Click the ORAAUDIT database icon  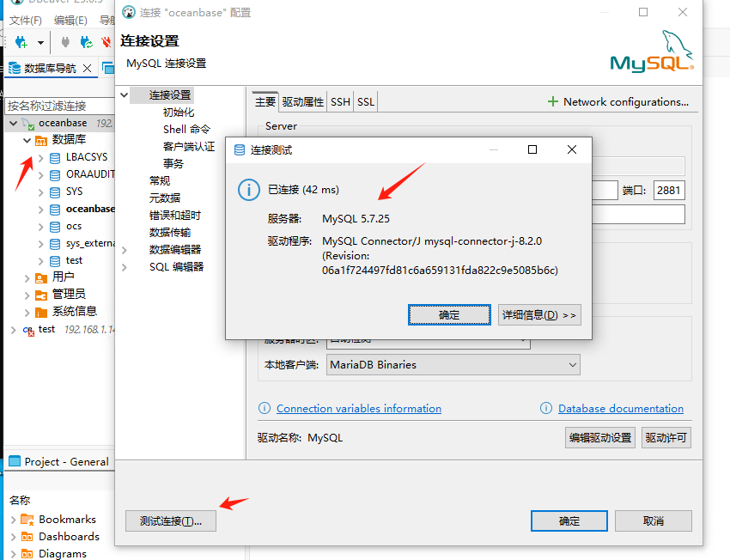click(55, 175)
